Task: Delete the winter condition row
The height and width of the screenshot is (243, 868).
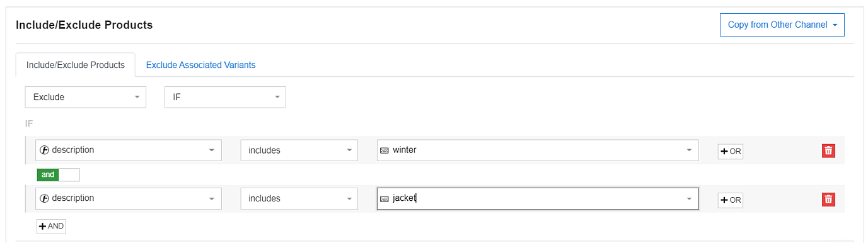Action: pos(828,150)
